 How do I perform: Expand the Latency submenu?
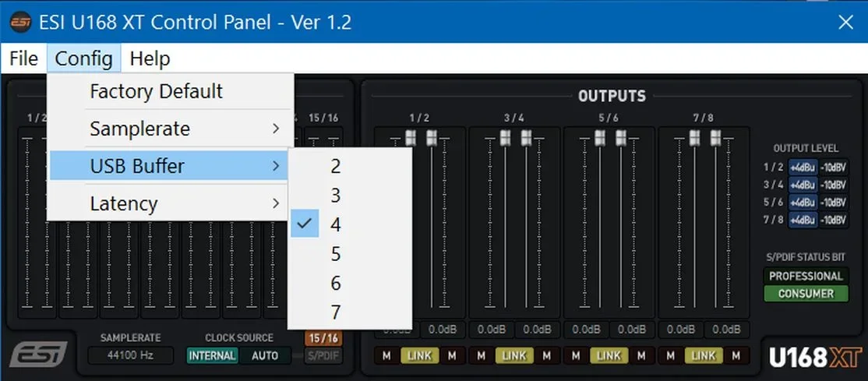pyautogui.click(x=170, y=203)
